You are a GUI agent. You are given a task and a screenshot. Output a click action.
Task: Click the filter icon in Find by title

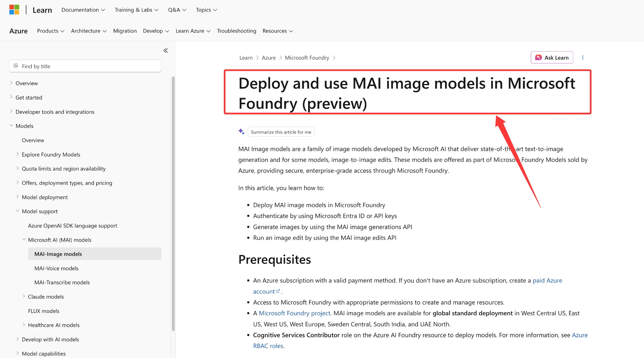pyautogui.click(x=16, y=66)
